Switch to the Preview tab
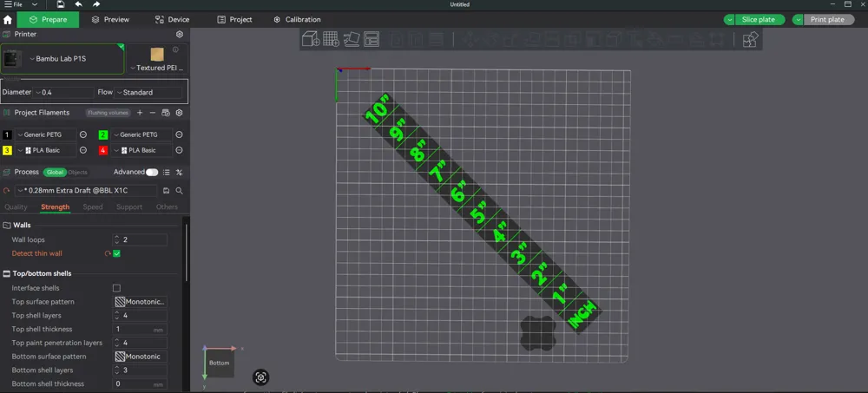Screen dimensions: 868x393 tap(111, 19)
